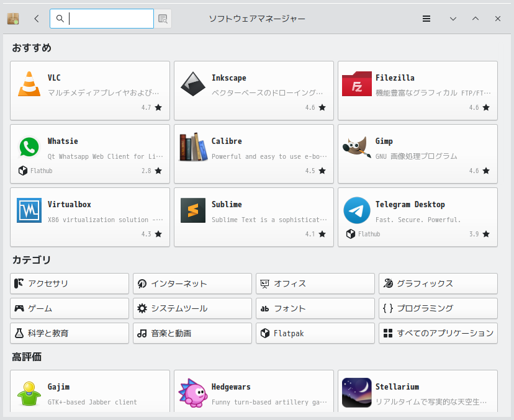Open the Inkscape app icon

click(192, 84)
